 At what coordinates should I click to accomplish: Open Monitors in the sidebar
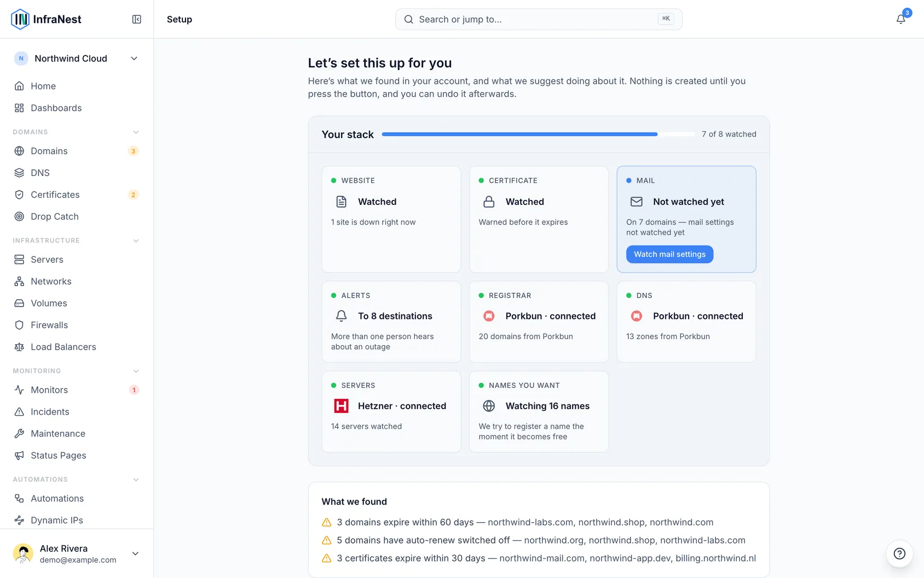point(77,390)
